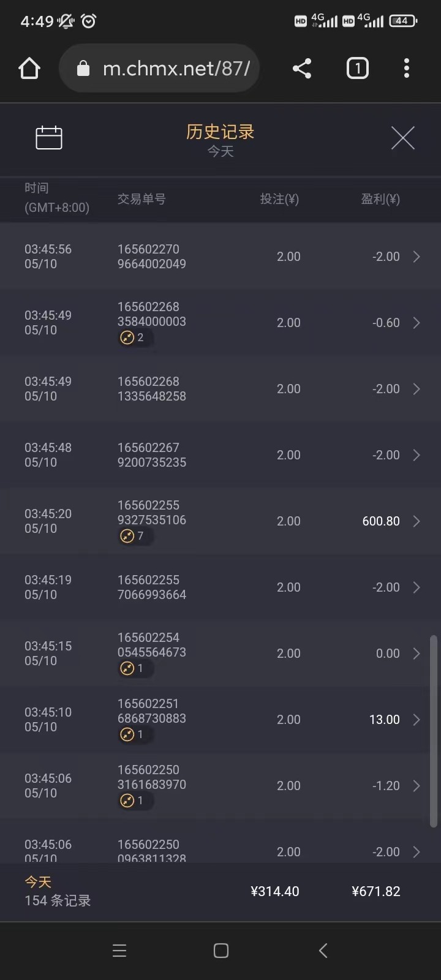Tap the free-spin badge showing 2
441x980 pixels.
pyautogui.click(x=133, y=337)
